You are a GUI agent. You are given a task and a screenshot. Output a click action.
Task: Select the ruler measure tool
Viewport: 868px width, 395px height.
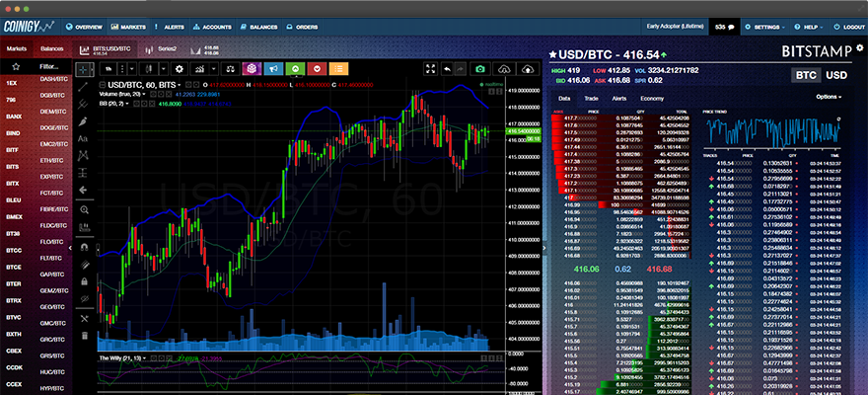[84, 226]
